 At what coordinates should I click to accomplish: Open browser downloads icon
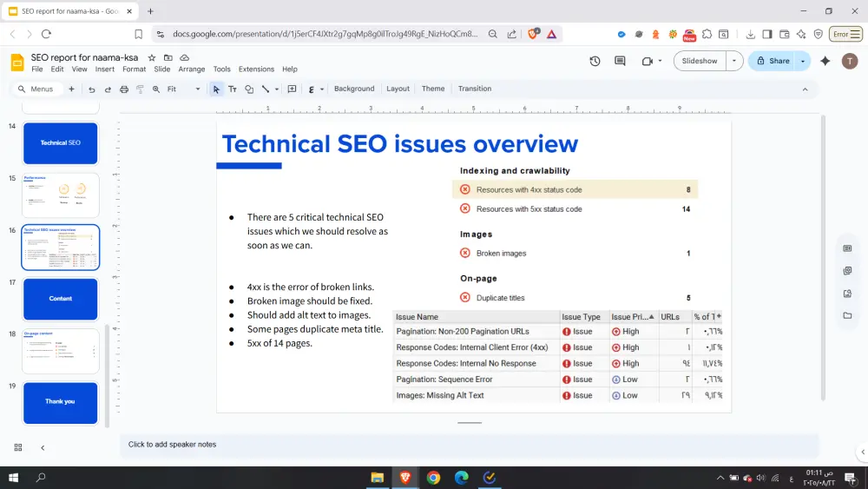point(750,34)
